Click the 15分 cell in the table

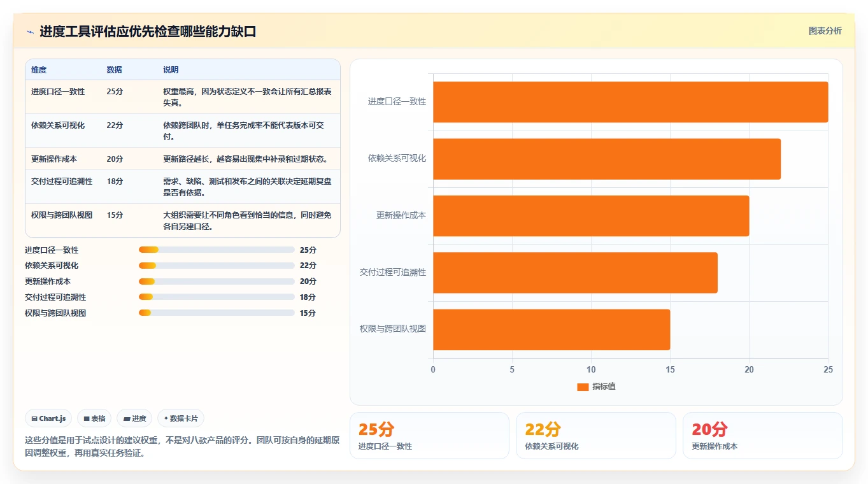point(115,215)
